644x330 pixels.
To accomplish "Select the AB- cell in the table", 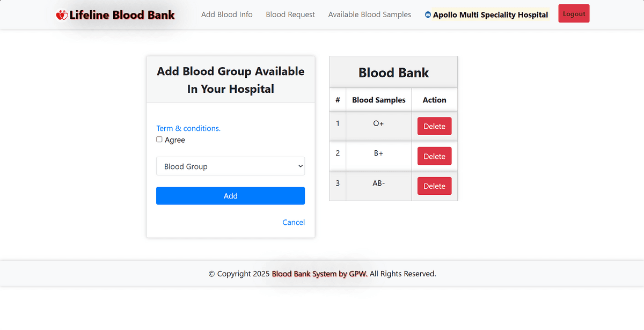I will [x=378, y=184].
